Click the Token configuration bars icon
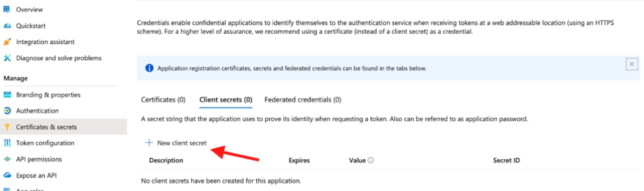The image size is (644, 191). (7, 143)
